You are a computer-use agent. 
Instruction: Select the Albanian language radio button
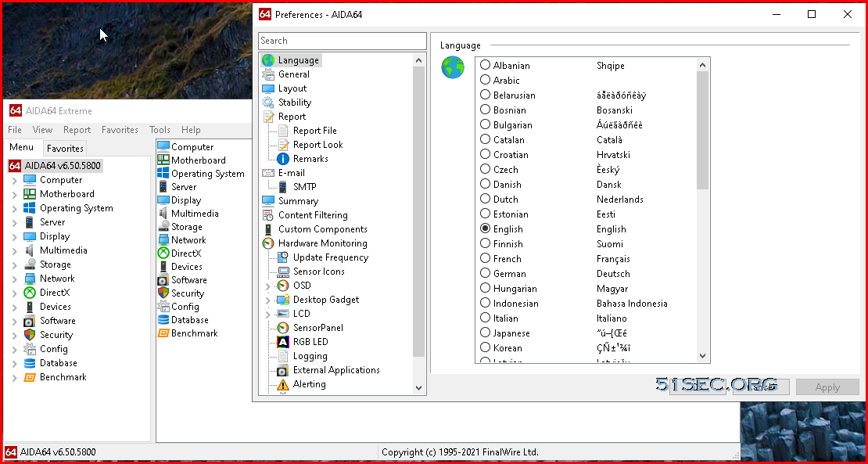485,66
